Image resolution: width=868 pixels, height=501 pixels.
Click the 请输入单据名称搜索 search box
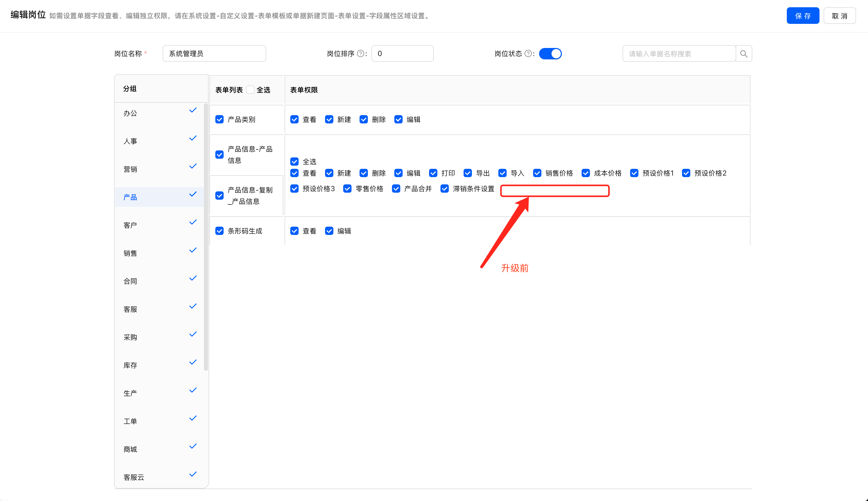pos(679,54)
